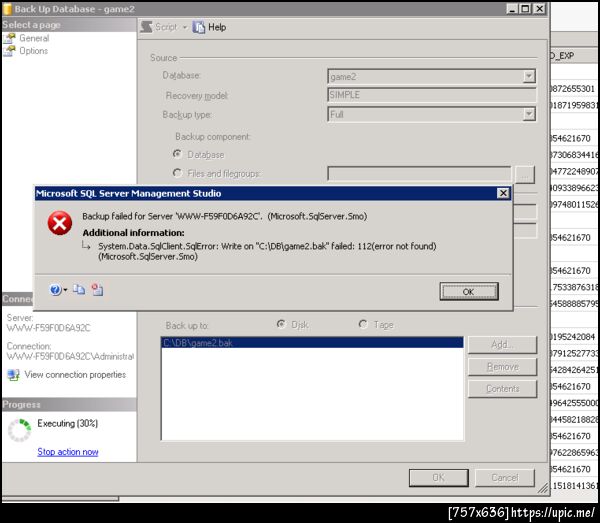Open the help icon in the error dialog
This screenshot has width=600, height=523.
[55, 290]
